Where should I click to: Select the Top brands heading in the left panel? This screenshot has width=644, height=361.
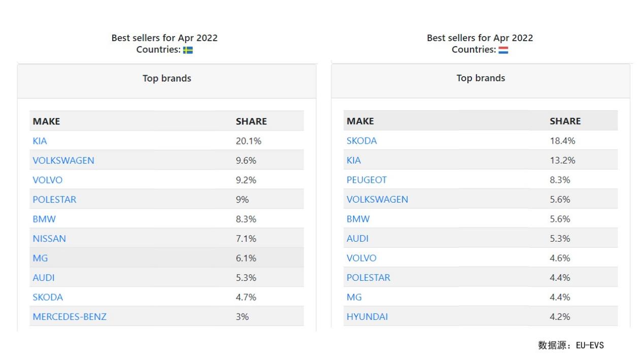point(167,78)
